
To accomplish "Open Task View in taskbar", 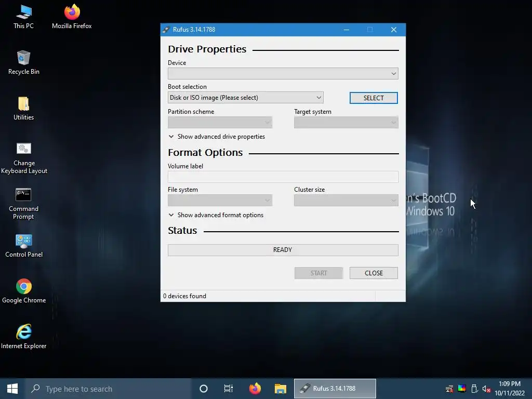I will (x=229, y=389).
